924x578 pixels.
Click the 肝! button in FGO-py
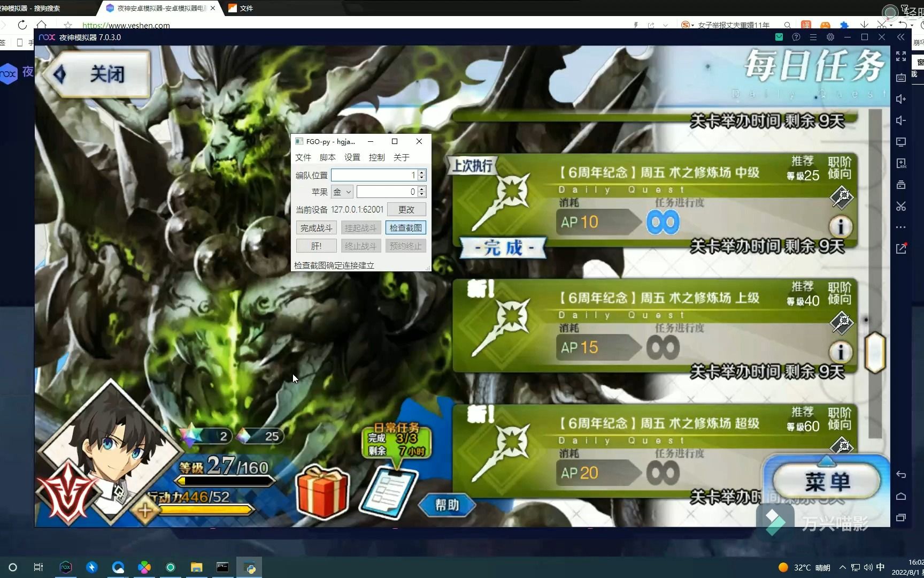[x=316, y=246]
